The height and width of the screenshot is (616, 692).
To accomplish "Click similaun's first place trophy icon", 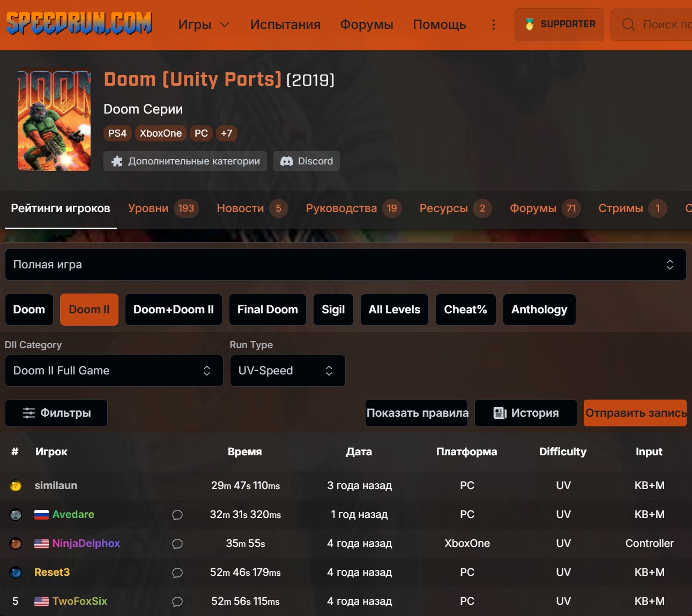I will tap(16, 486).
